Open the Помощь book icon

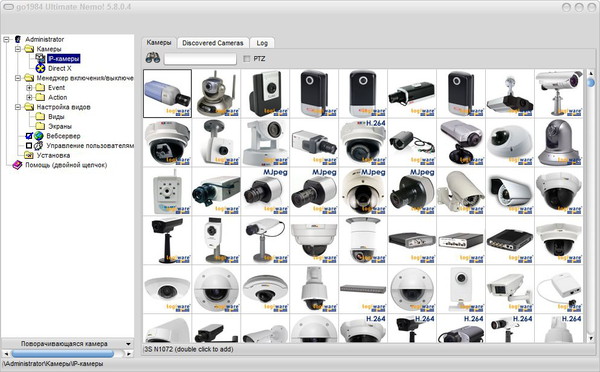(x=17, y=165)
